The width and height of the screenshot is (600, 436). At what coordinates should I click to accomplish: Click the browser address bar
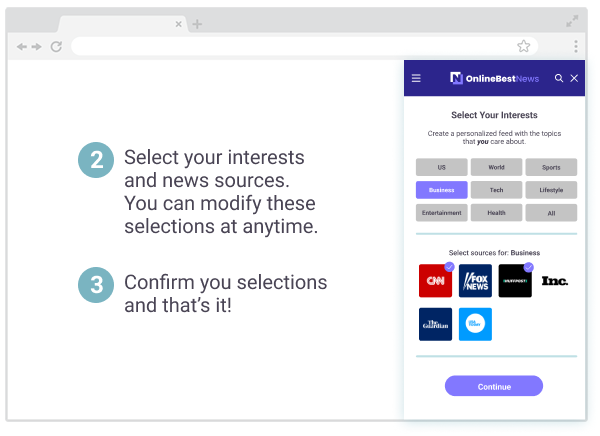pyautogui.click(x=290, y=46)
